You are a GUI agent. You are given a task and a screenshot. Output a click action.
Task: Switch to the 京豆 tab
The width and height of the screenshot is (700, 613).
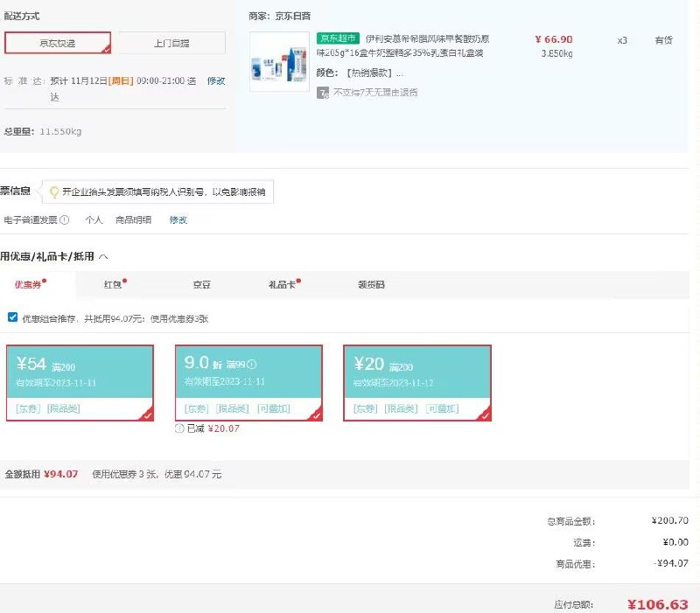(202, 285)
